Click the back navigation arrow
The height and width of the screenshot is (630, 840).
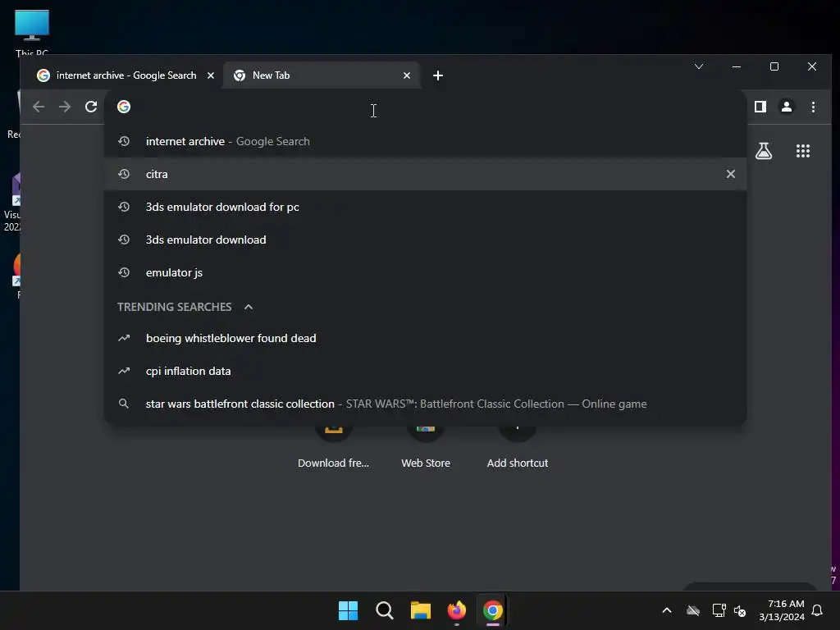39,107
